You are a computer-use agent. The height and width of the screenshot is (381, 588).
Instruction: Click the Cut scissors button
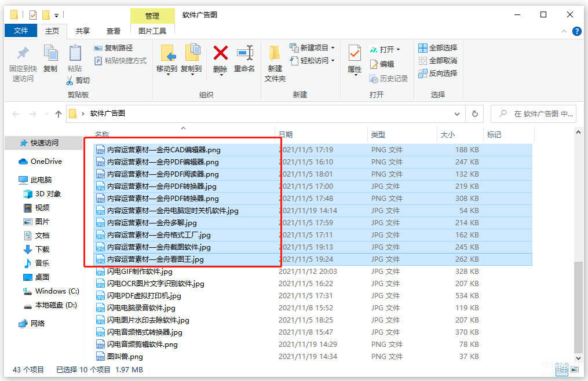[x=78, y=80]
